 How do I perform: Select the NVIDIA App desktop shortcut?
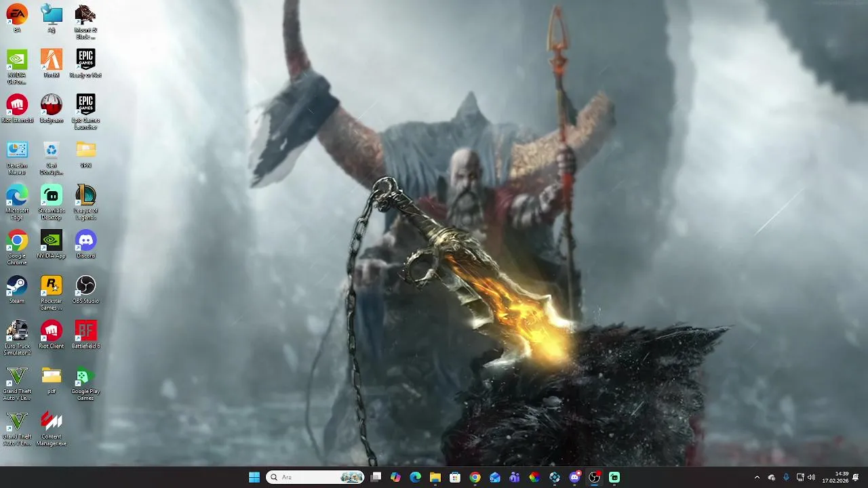pos(52,244)
